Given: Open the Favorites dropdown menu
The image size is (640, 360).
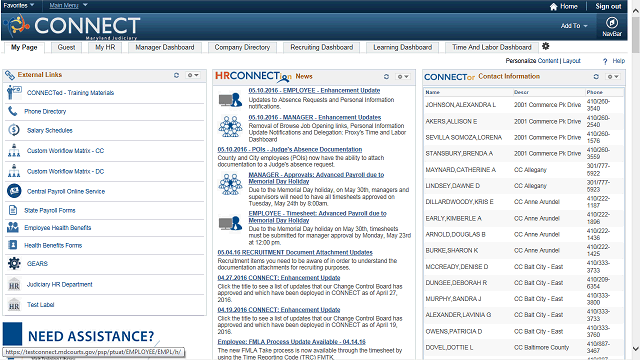Looking at the screenshot, I should tap(19, 5).
